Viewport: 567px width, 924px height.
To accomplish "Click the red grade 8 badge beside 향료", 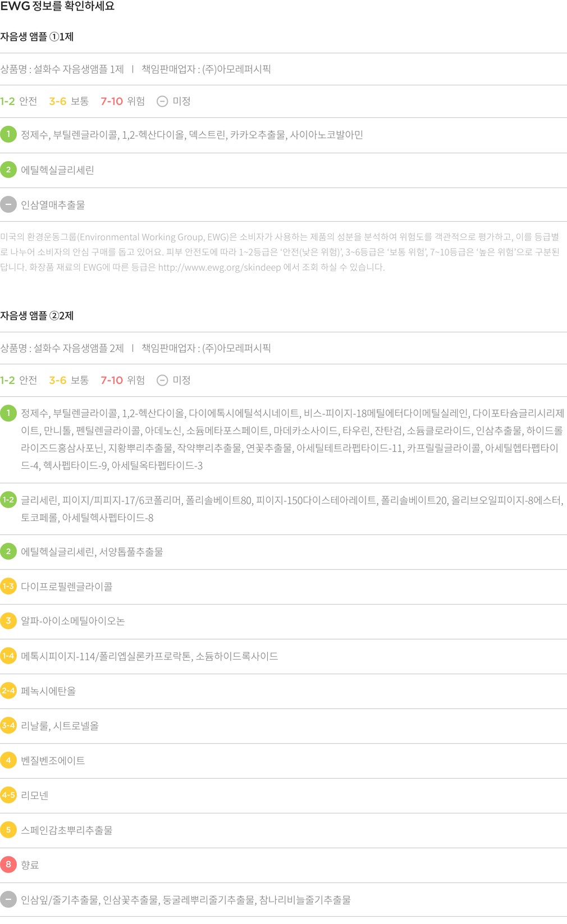I will [8, 864].
